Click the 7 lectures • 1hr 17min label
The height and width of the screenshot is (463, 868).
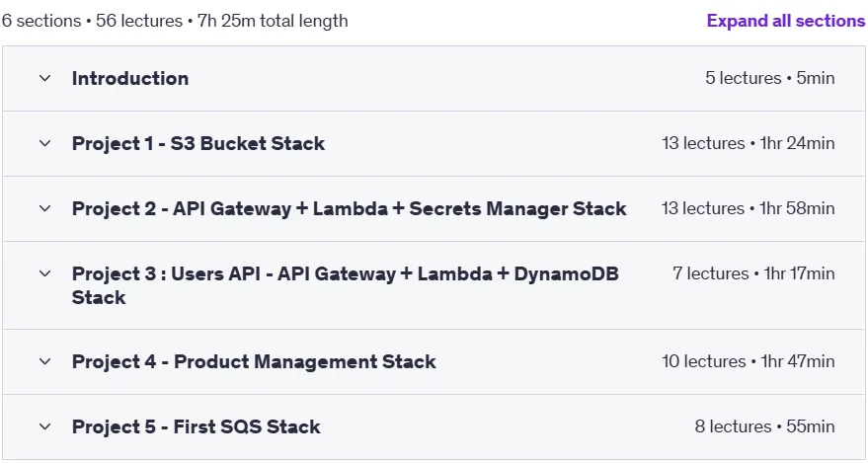point(754,273)
